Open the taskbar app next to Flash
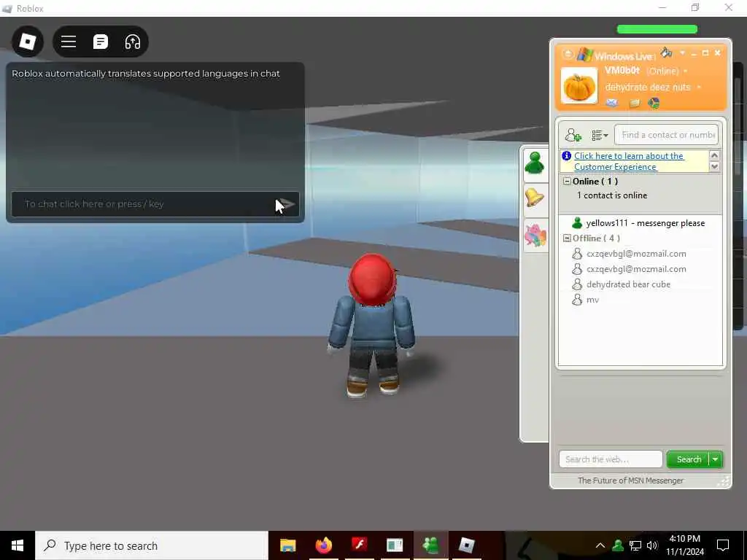Viewport: 747px width, 560px height. (x=395, y=545)
